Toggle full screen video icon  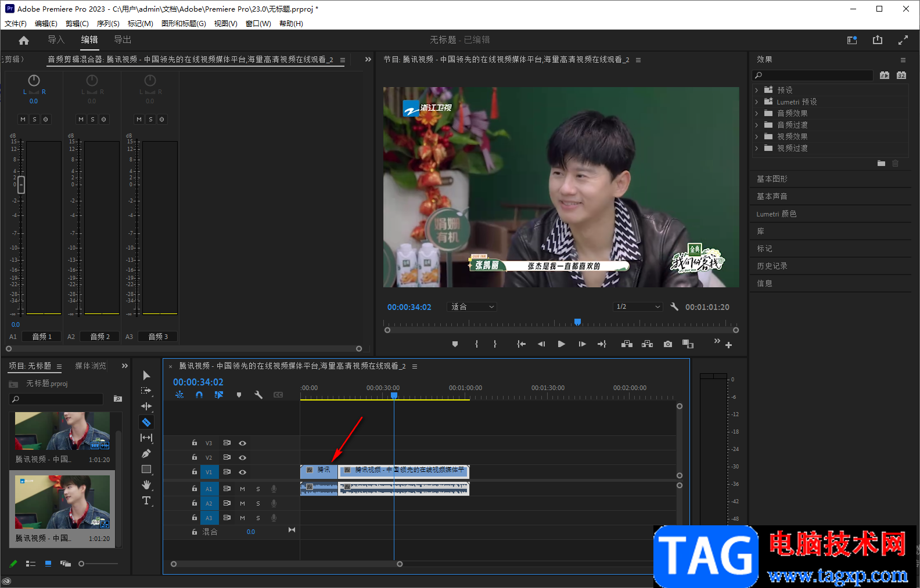[903, 40]
